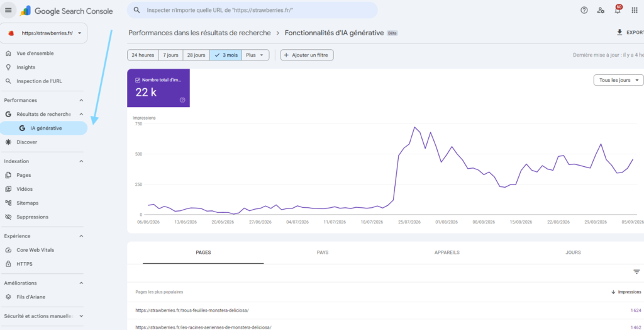Click the Sitemaps tree icon
The width and height of the screenshot is (644, 330).
pos(8,203)
